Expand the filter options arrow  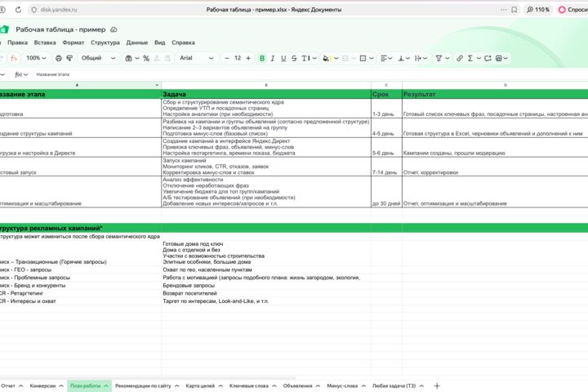point(447,58)
